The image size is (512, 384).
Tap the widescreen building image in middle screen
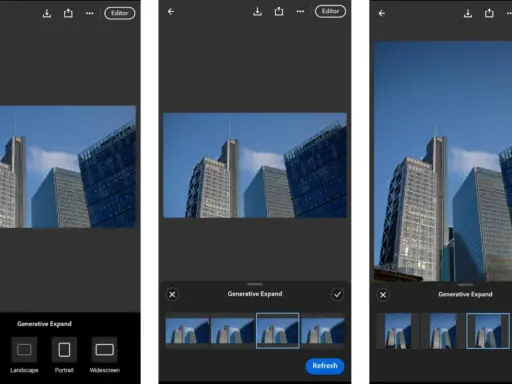255,165
